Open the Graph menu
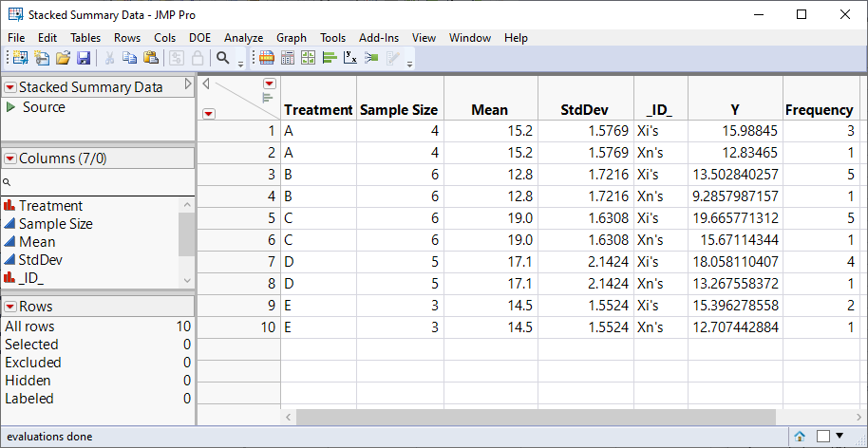This screenshot has width=868, height=448. [292, 37]
